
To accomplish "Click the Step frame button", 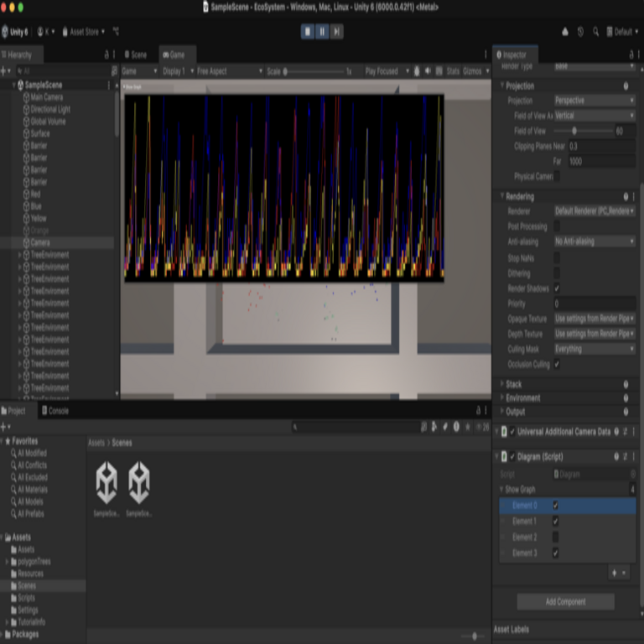I will click(x=336, y=32).
